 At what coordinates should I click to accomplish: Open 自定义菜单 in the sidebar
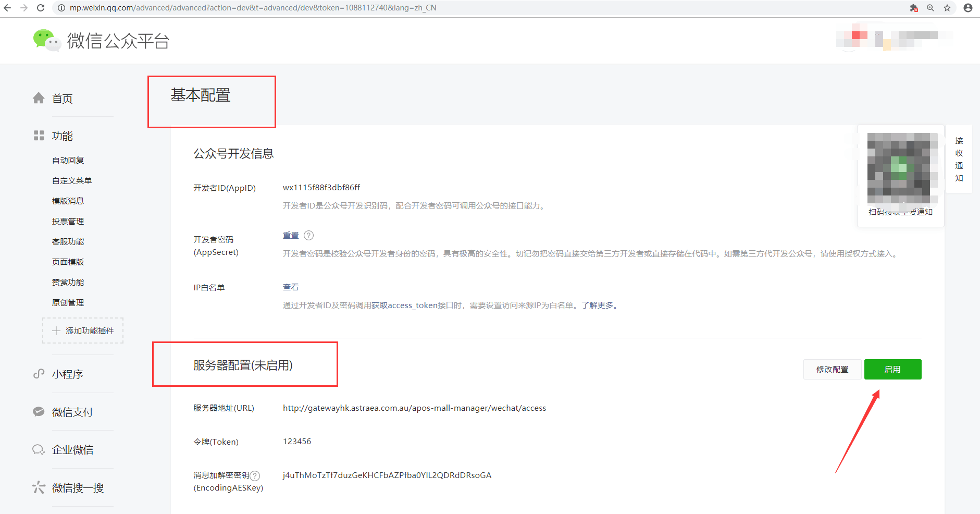tap(72, 181)
